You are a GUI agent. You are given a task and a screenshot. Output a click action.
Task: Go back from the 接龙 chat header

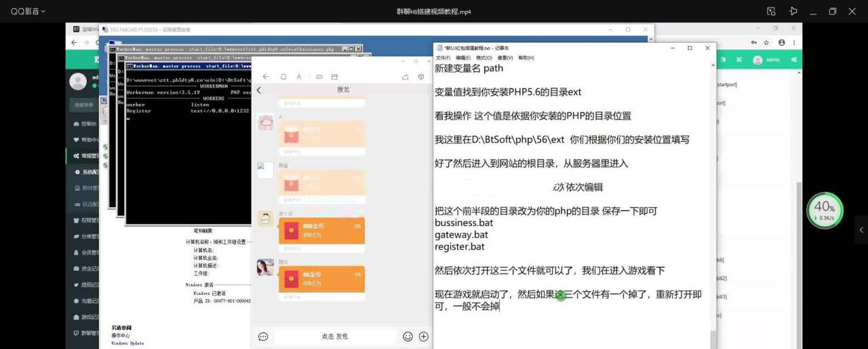[x=259, y=90]
